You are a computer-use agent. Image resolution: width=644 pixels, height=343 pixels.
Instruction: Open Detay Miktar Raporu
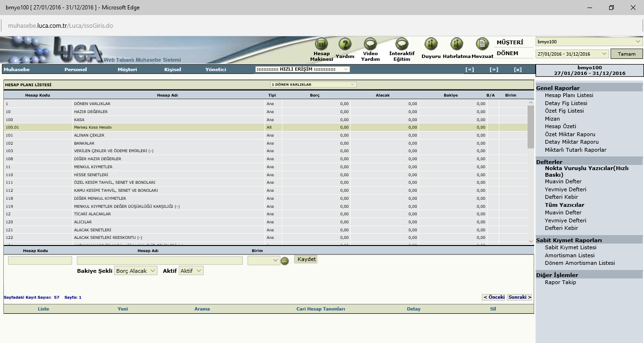tap(572, 142)
